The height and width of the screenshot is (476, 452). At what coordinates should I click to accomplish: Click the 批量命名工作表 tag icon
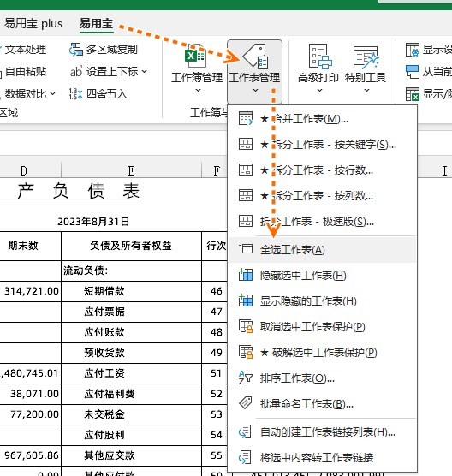pyautogui.click(x=246, y=403)
